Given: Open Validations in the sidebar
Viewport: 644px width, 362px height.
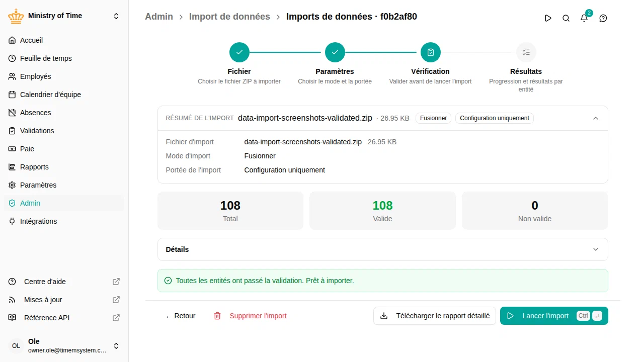Looking at the screenshot, I should pos(64,131).
